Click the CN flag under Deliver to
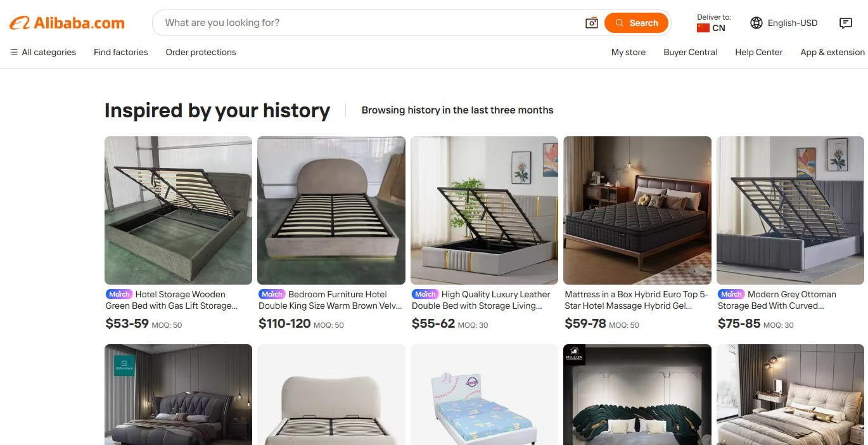 tap(703, 27)
